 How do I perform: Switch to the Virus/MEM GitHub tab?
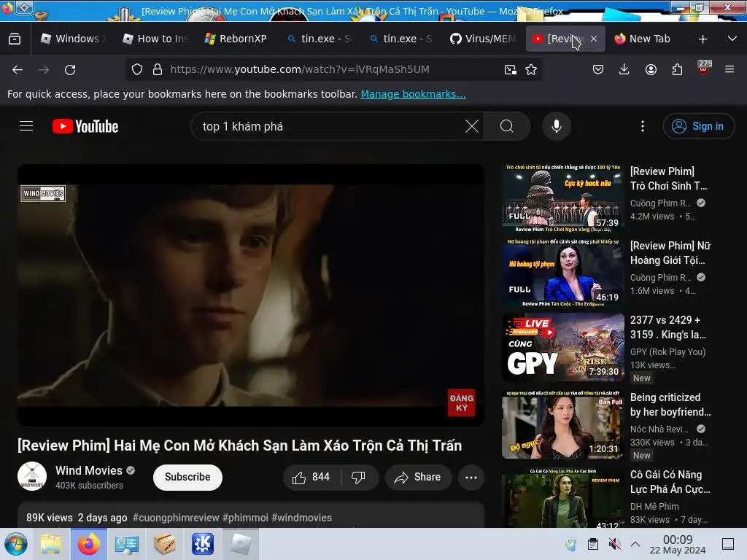coord(483,39)
